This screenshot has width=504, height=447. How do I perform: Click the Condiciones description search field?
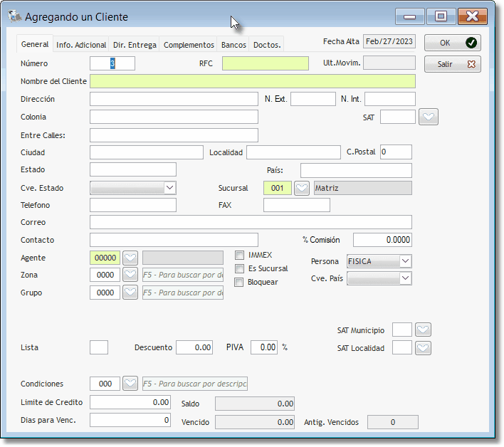[195, 384]
